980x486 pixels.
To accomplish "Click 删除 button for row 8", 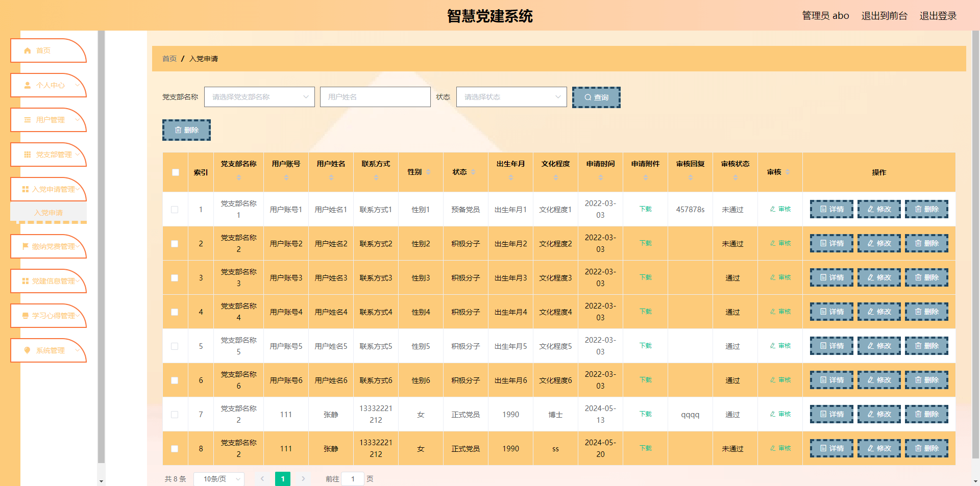I will click(x=926, y=448).
